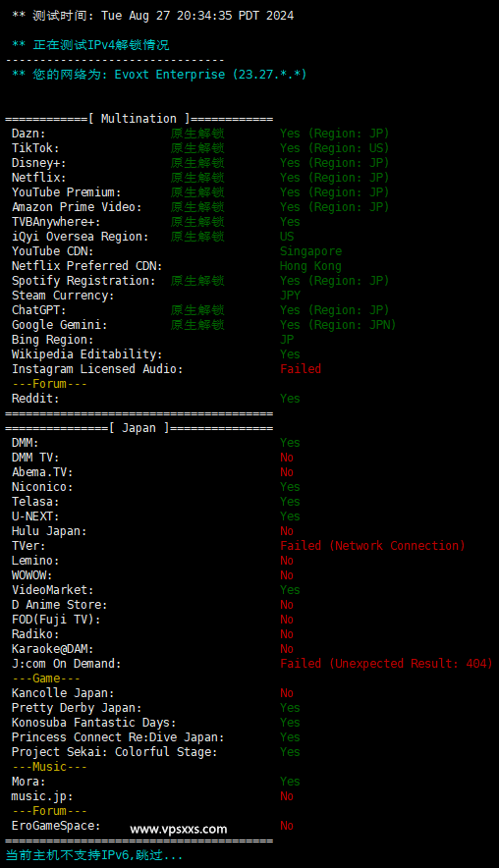Click the red Instagram Licensed Audio Failed status

[x=301, y=368]
